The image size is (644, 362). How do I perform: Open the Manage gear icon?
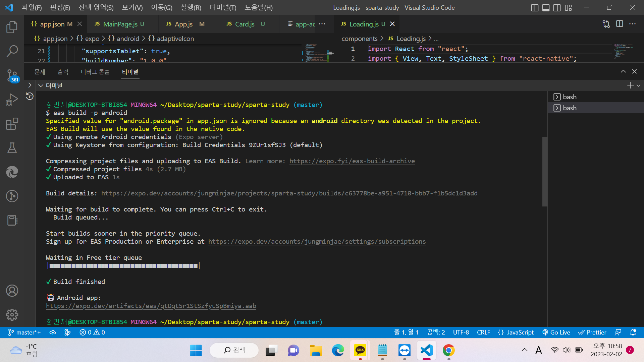click(x=12, y=315)
